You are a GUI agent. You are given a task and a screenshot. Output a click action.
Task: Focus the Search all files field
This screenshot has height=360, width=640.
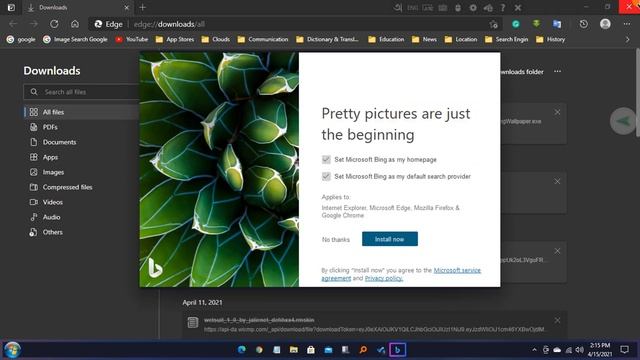point(82,92)
